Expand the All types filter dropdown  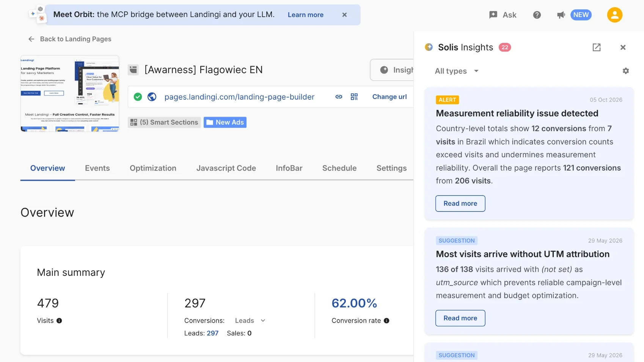pos(457,71)
